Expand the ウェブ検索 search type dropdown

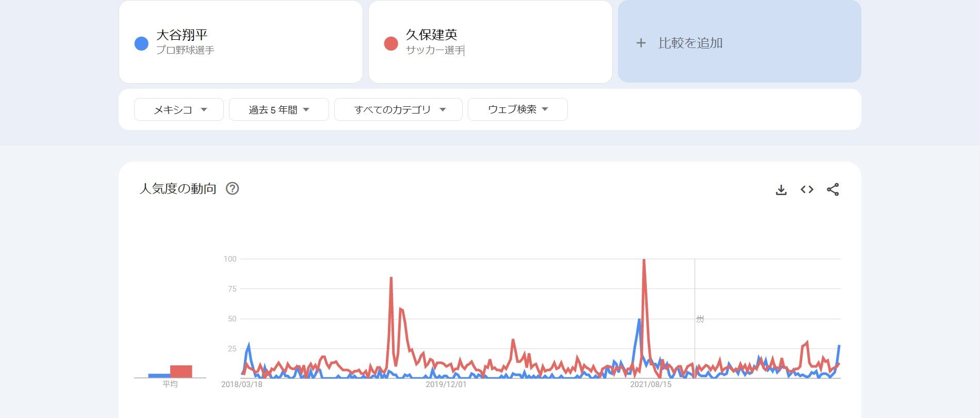[x=517, y=109]
